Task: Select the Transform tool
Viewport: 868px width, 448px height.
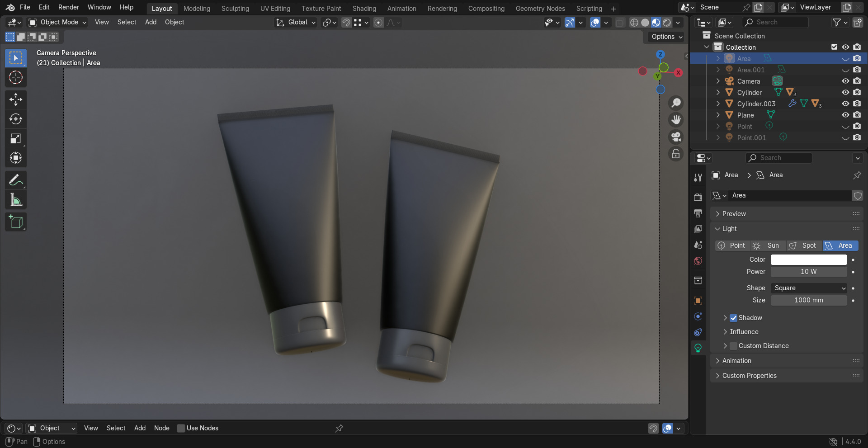Action: pyautogui.click(x=16, y=158)
